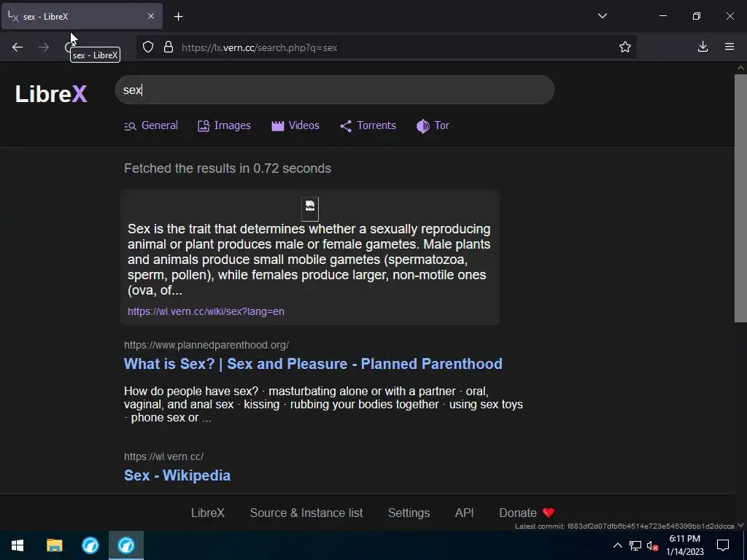
Task: Open File Explorer from taskbar
Action: pyautogui.click(x=54, y=545)
